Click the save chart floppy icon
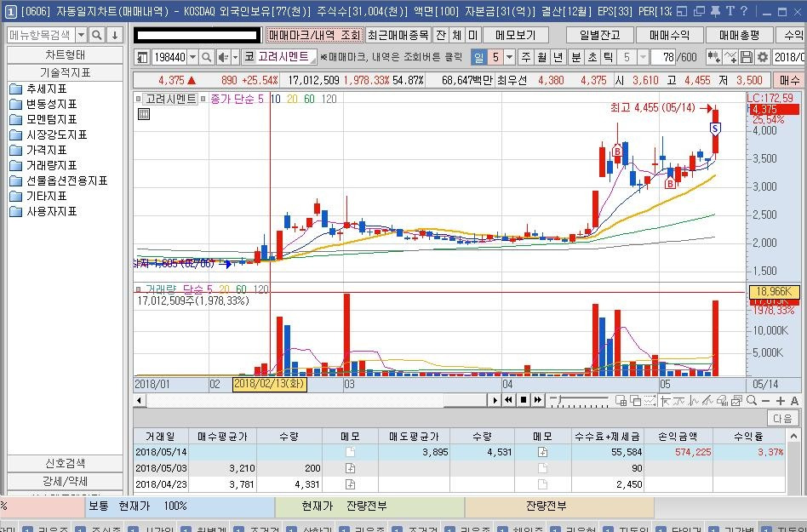Image resolution: width=807 pixels, height=532 pixels. click(x=747, y=57)
